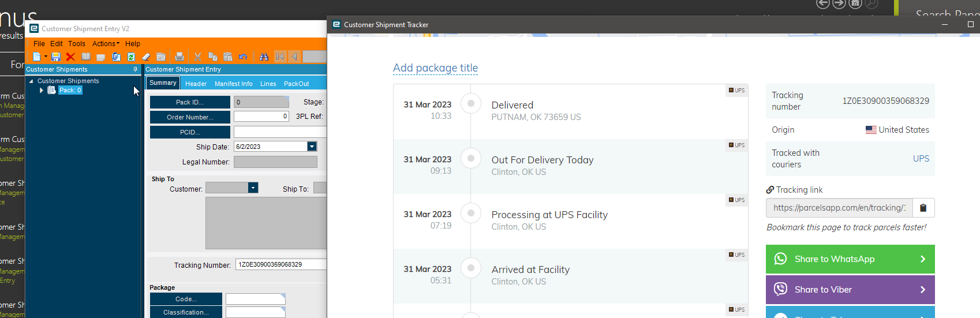This screenshot has width=980, height=318.
Task: Click the Package Code... button
Action: coord(186,299)
